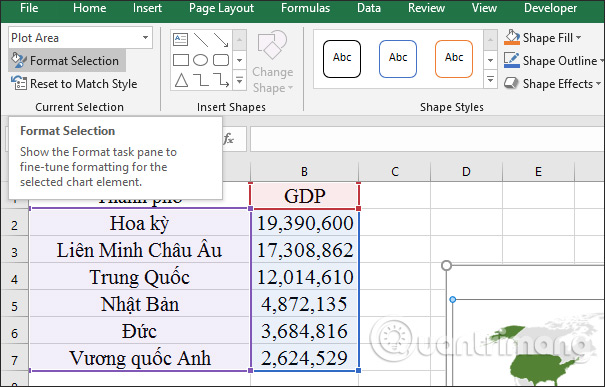
Task: Select row 2 header
Action: tap(14, 225)
